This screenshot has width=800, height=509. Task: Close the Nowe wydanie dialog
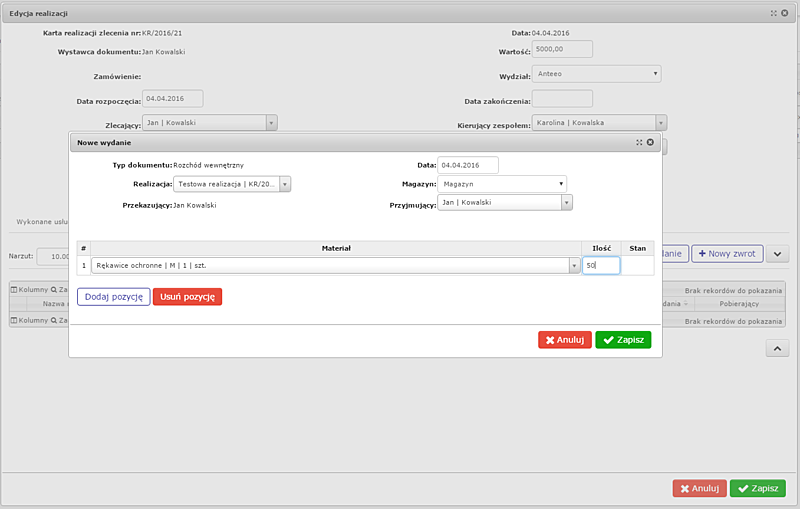tap(650, 143)
